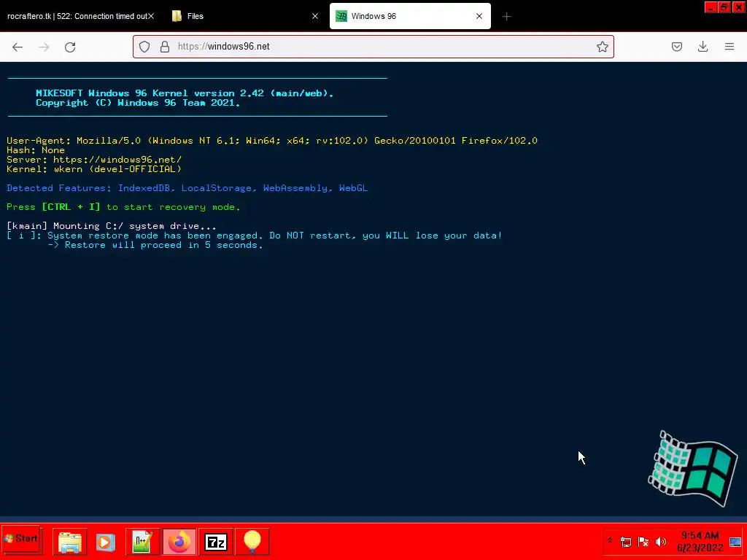Click the '[CTRL + I]' recovery mode text
The height and width of the screenshot is (560, 747).
click(x=71, y=207)
